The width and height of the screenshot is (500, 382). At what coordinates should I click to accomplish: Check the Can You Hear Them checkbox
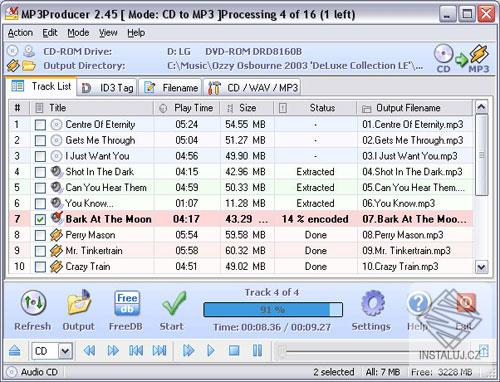coord(40,188)
